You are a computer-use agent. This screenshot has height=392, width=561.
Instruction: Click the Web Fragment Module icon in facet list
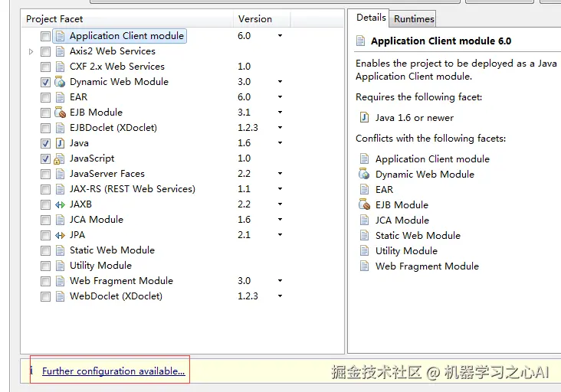pos(60,281)
